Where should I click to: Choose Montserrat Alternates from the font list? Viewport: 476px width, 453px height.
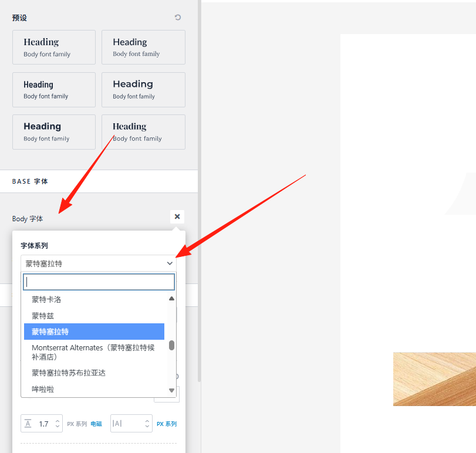[x=94, y=352]
